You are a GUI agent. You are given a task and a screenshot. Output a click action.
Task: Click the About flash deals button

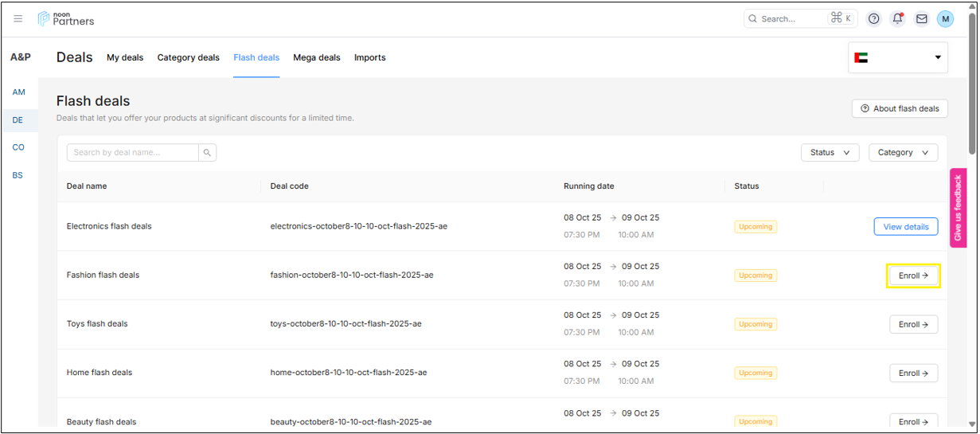(900, 108)
